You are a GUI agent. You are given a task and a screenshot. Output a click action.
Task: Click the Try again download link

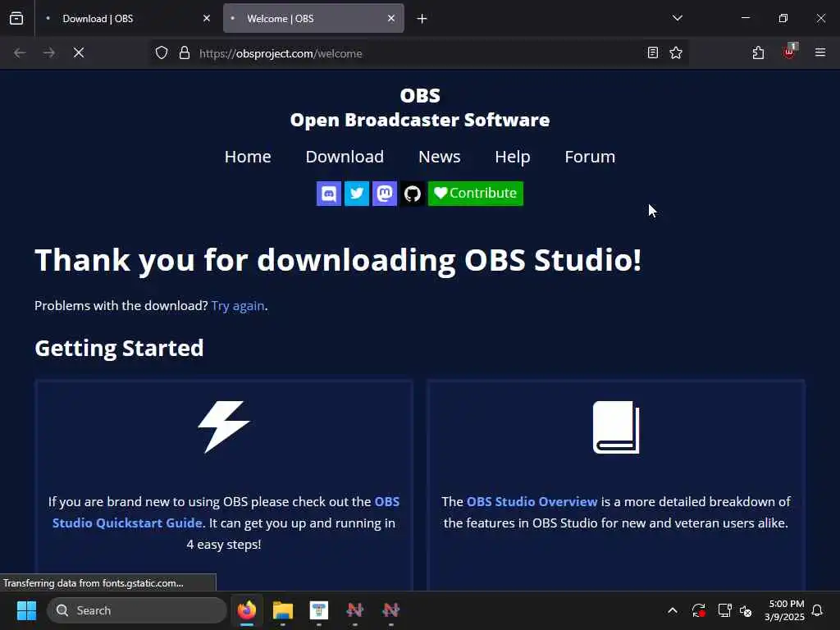[x=238, y=305]
